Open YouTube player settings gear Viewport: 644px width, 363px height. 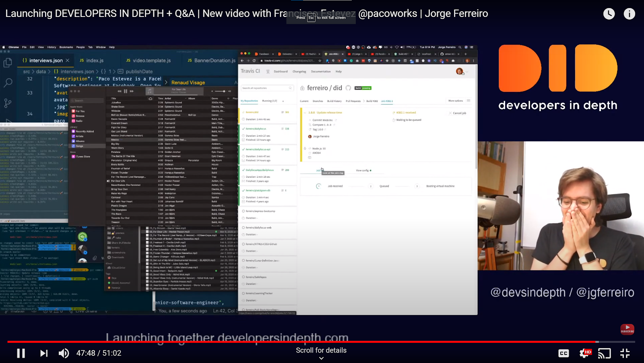(x=585, y=353)
